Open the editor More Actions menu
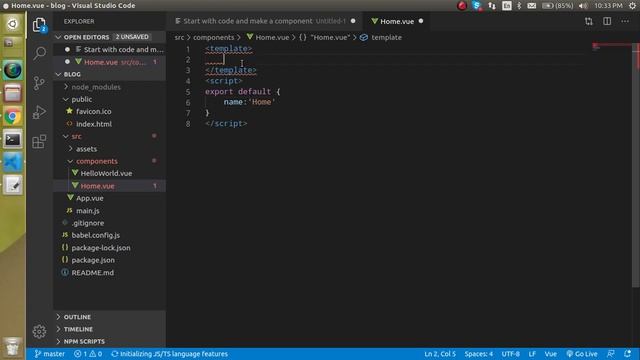640x360 pixels. [625, 21]
